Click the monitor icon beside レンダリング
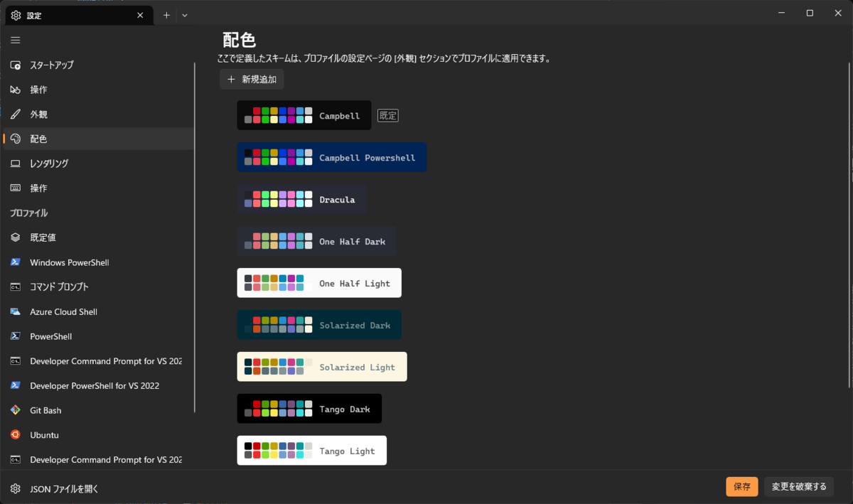Viewport: 853px width, 504px height. pos(16,163)
